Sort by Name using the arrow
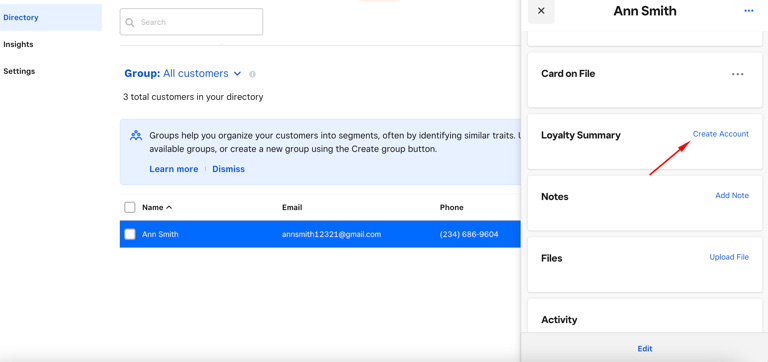The image size is (768, 362). pyautogui.click(x=169, y=207)
